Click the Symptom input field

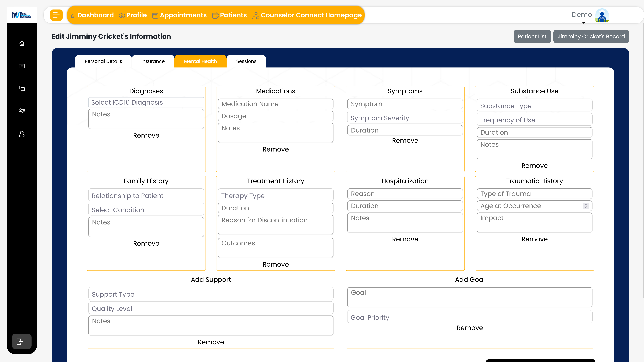click(x=405, y=104)
